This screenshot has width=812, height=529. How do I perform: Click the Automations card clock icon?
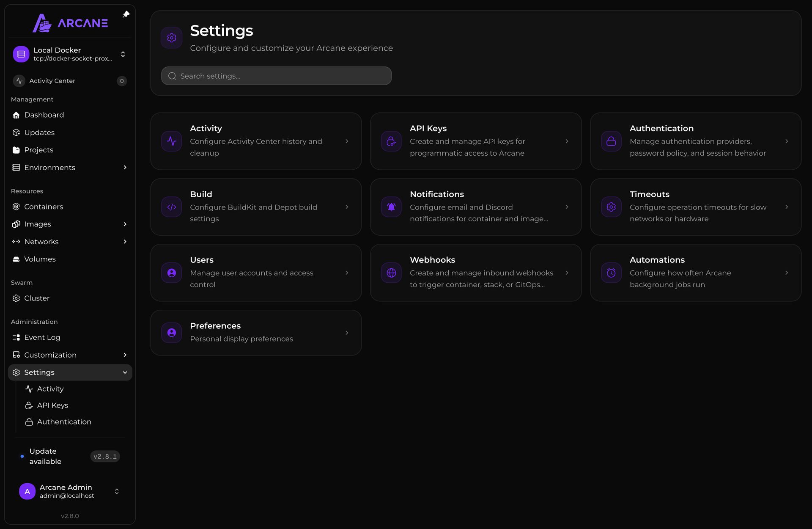pos(611,273)
